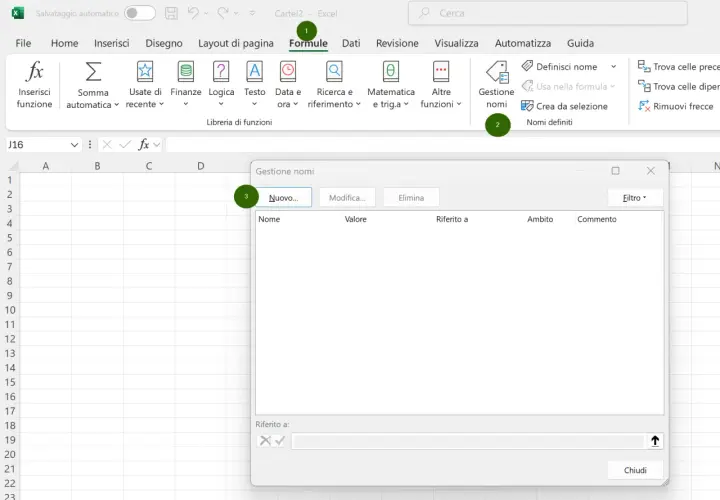
Task: Click the formula bar confirm checkmark
Action: point(125,145)
